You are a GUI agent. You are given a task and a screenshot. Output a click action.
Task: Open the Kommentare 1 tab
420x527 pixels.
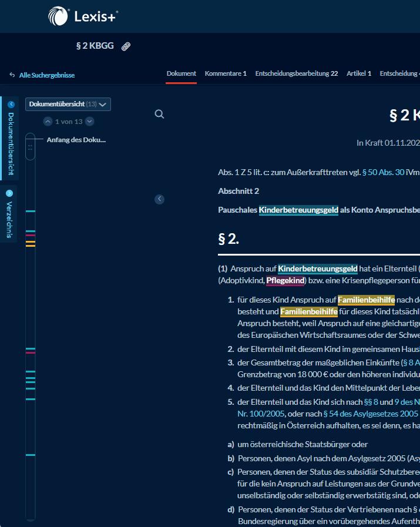[x=226, y=73]
